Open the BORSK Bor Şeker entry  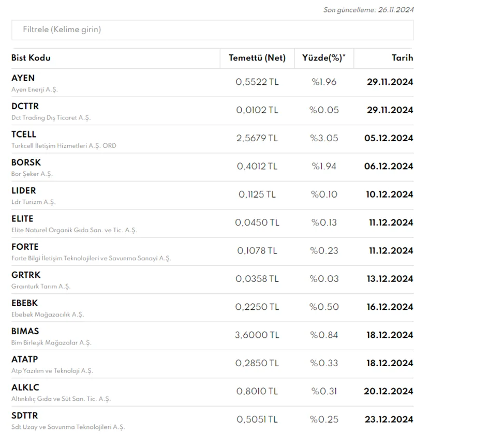click(x=26, y=162)
